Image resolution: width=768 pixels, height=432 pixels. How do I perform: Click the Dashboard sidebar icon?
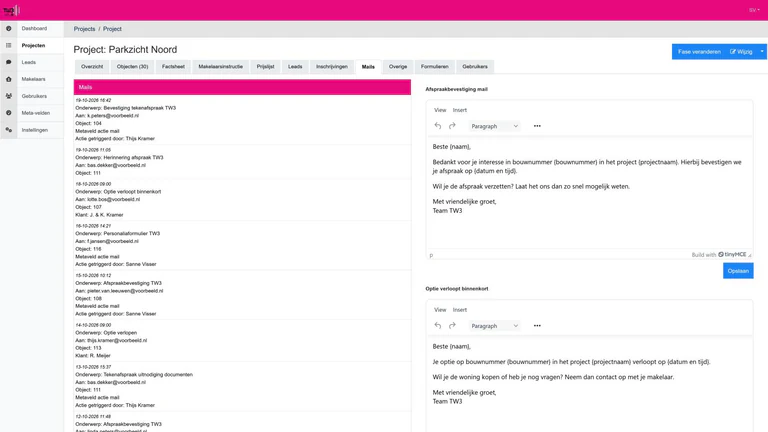[8, 28]
